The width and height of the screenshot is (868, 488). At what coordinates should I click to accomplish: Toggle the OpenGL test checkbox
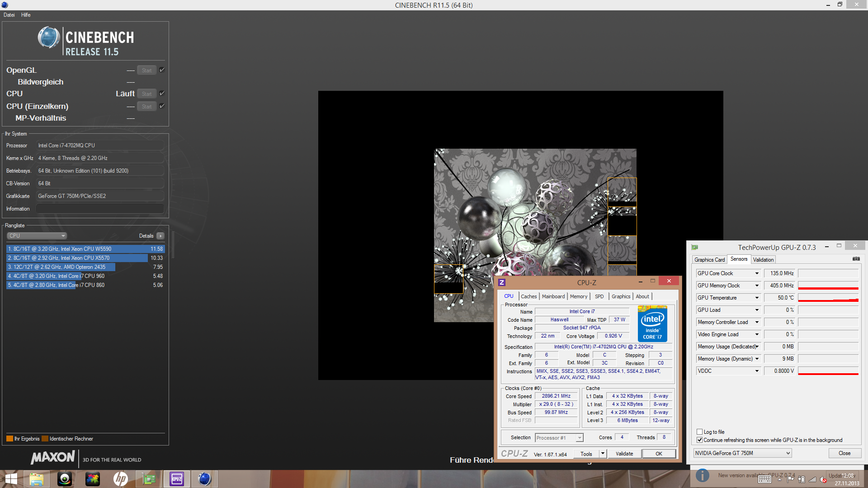162,70
